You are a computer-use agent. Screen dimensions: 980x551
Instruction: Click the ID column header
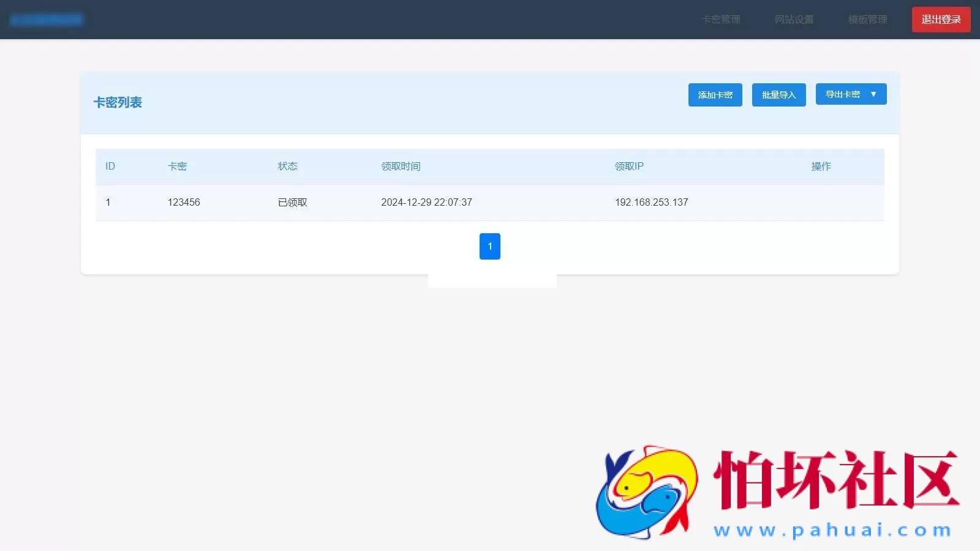[x=110, y=167]
